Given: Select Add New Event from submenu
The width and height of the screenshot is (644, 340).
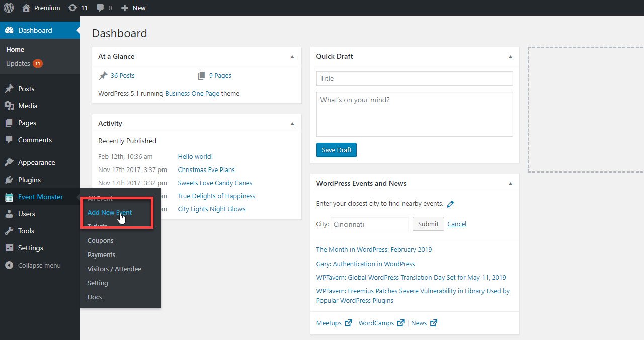Looking at the screenshot, I should pos(110,212).
